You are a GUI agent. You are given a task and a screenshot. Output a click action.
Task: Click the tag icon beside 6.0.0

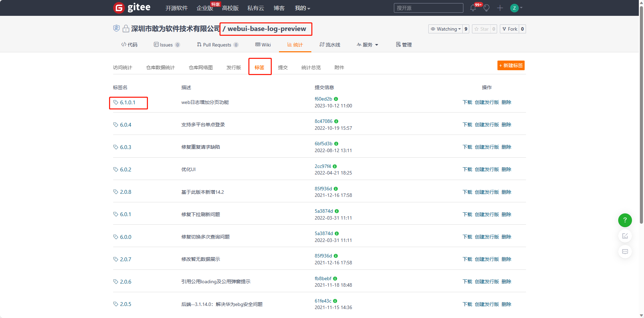click(116, 237)
